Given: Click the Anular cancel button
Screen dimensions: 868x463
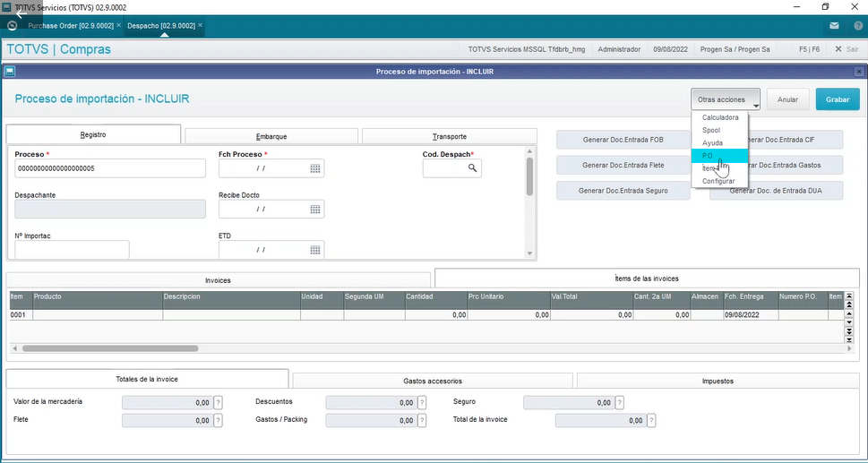Looking at the screenshot, I should click(x=787, y=99).
